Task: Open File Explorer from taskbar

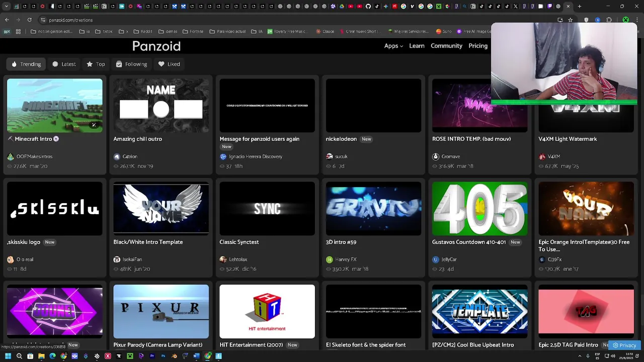Action: tap(41, 356)
